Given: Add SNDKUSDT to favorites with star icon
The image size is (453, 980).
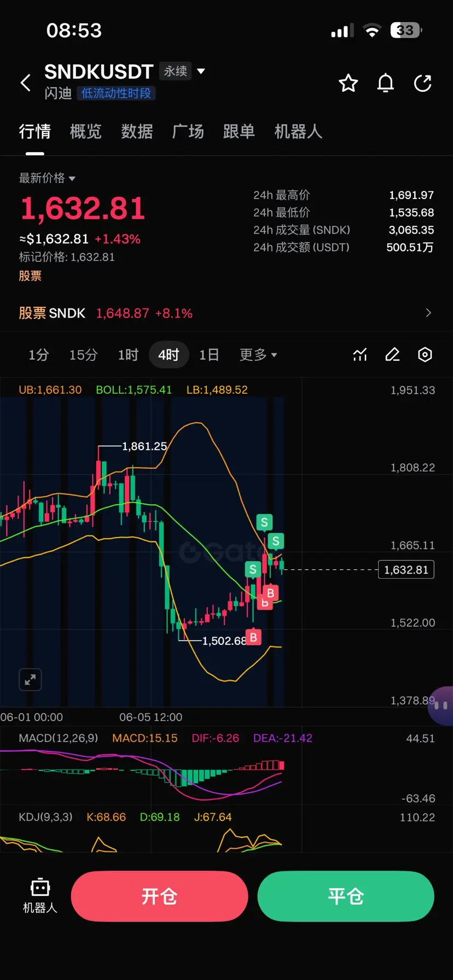Looking at the screenshot, I should [x=349, y=83].
